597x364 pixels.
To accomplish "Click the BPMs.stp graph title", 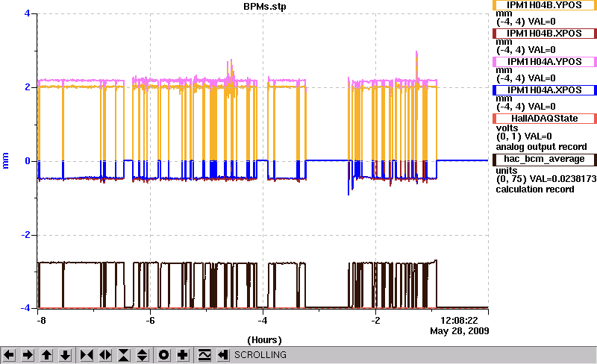I will (x=265, y=7).
